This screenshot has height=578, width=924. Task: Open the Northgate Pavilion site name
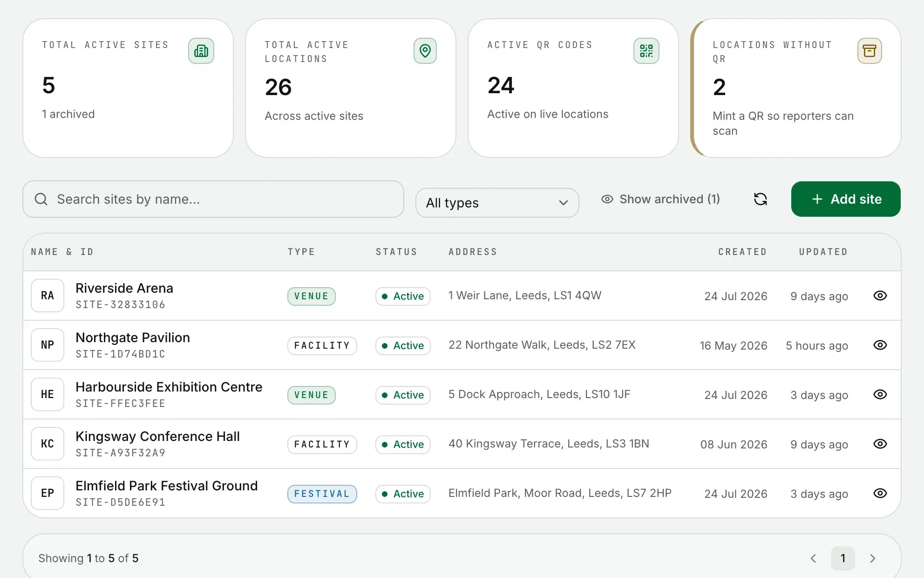pyautogui.click(x=133, y=337)
